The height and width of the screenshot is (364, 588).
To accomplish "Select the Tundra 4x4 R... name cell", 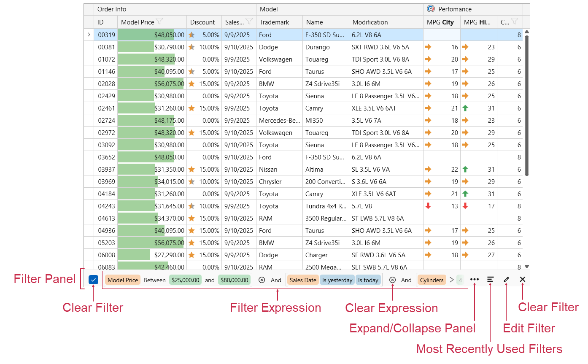I will click(x=326, y=206).
